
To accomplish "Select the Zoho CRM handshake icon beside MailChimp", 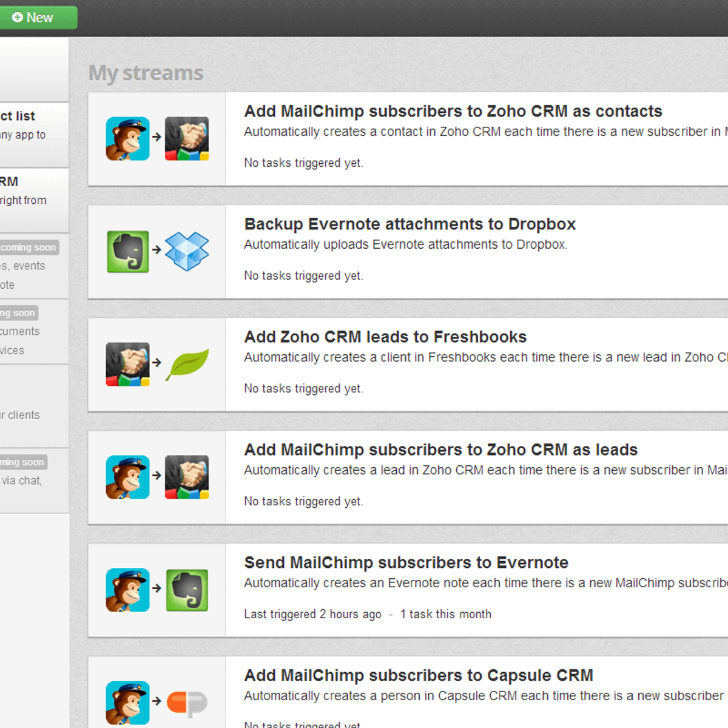I will click(187, 138).
